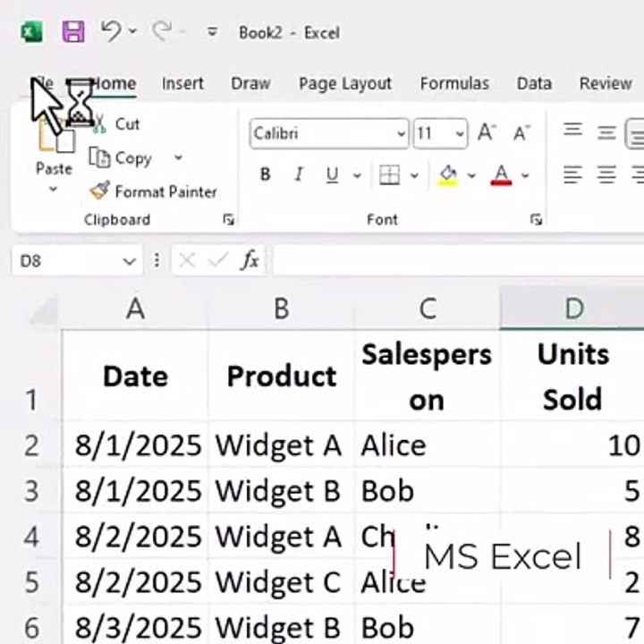Go to the Page Layout tab

point(345,84)
